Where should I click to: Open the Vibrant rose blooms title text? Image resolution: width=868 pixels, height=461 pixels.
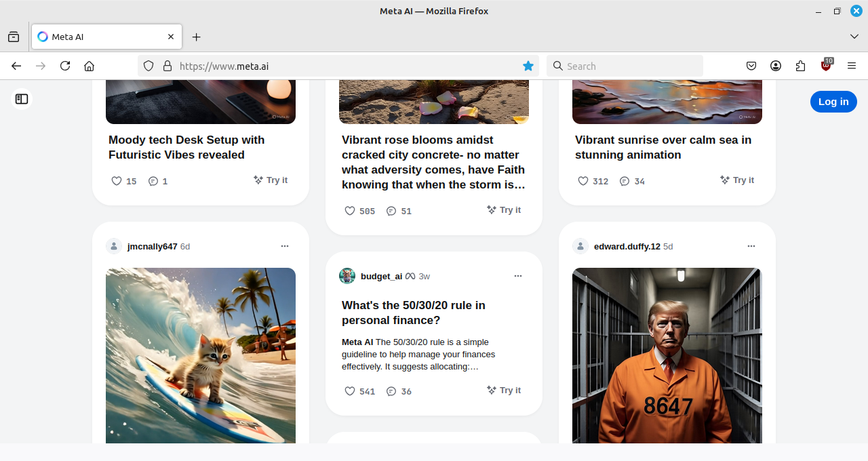433,162
